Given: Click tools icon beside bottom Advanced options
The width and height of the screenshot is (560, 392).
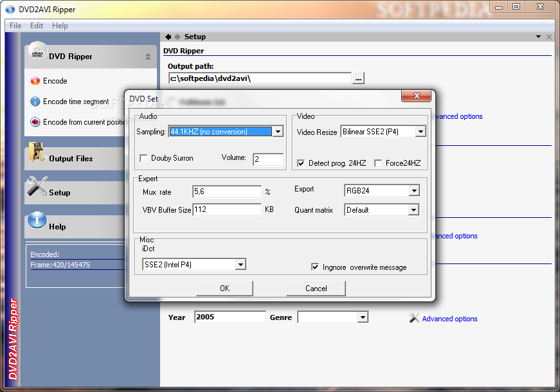Looking at the screenshot, I should [x=414, y=318].
